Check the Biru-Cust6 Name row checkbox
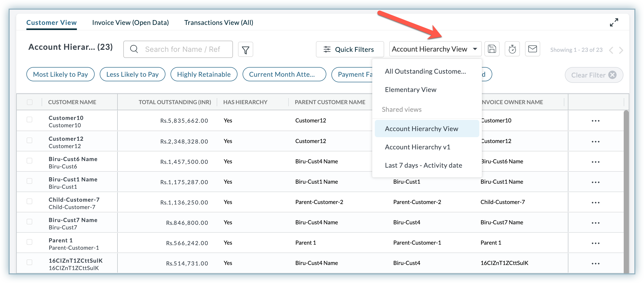Image resolution: width=644 pixels, height=283 pixels. (x=29, y=161)
